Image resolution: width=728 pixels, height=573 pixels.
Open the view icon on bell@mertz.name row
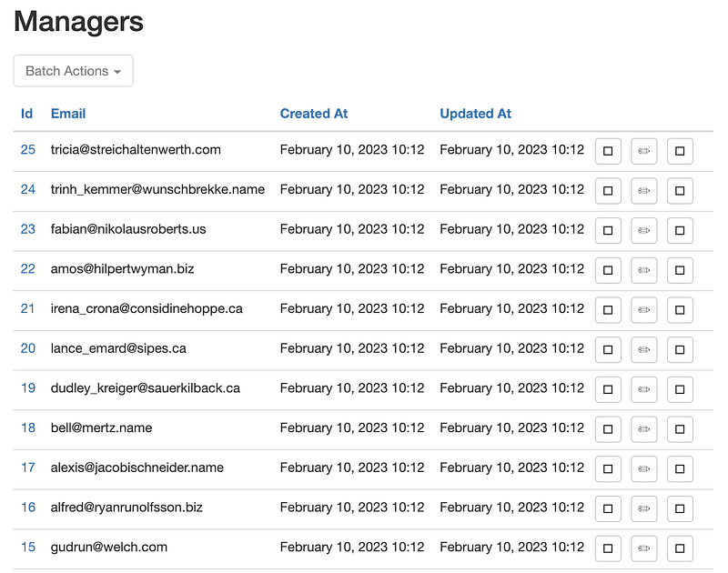[608, 428]
